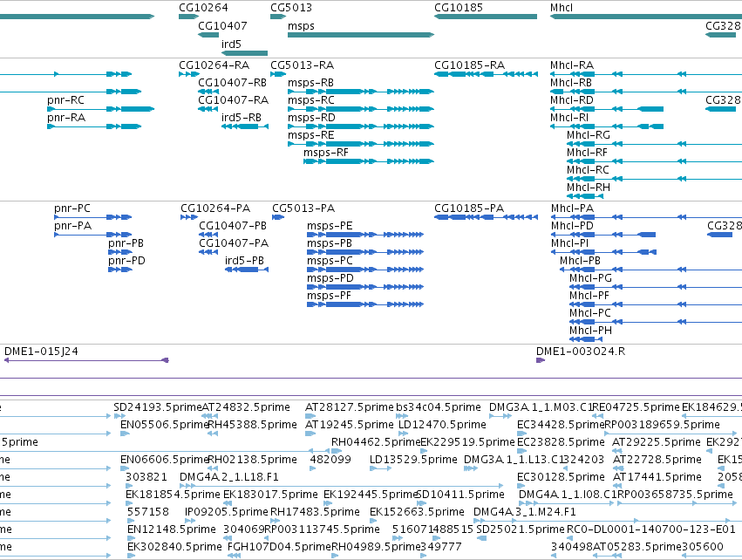This screenshot has height=560, width=742.
Task: Open protein pnr-PC
Action: pyautogui.click(x=71, y=208)
